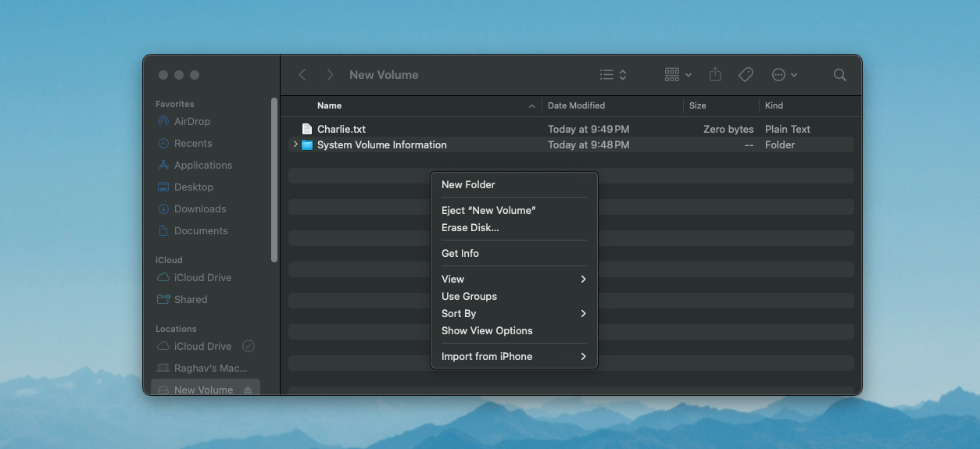Click the Share toolbar icon
Image resolution: width=980 pixels, height=449 pixels.
pyautogui.click(x=715, y=74)
